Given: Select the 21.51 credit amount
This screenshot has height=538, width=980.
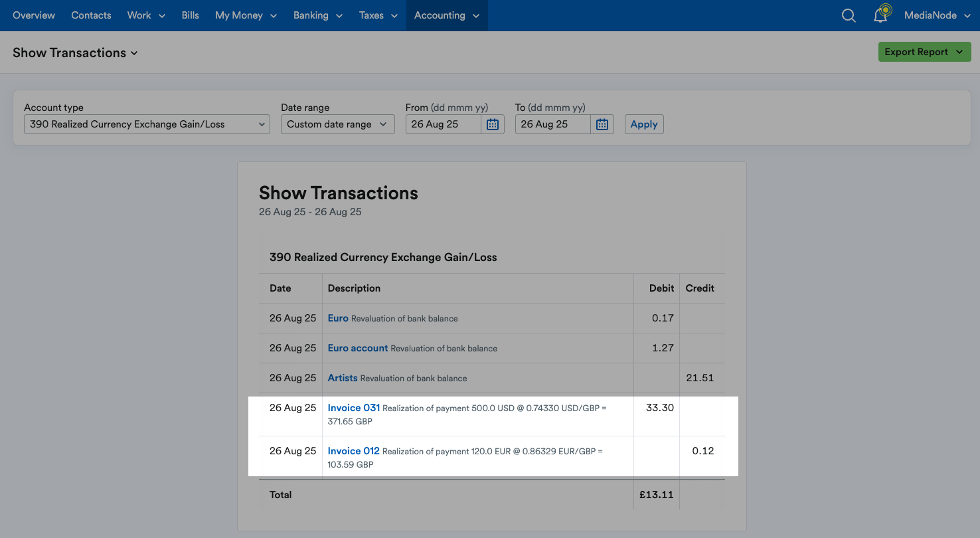Looking at the screenshot, I should 700,378.
